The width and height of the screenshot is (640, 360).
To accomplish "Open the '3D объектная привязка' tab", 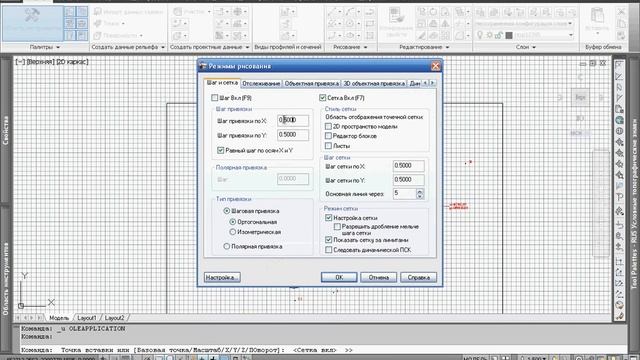I will point(373,84).
